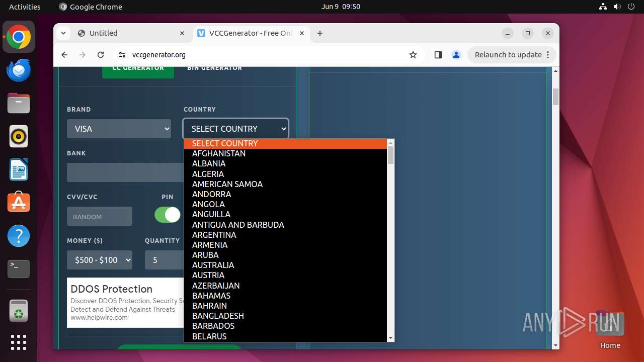Open Chrome side panel icon
Viewport: 644px width, 362px height.
[438, 55]
